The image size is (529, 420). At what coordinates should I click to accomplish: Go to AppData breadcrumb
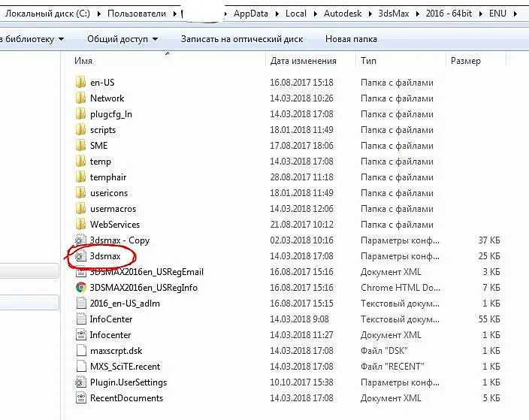251,14
